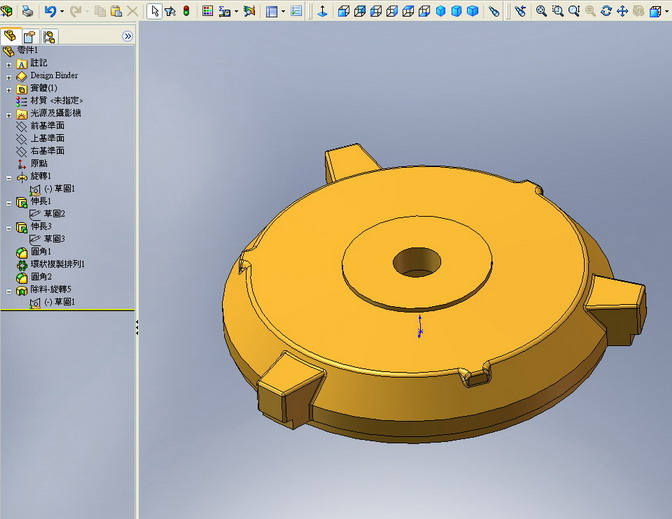Select the second standard view cube icon

[360, 11]
